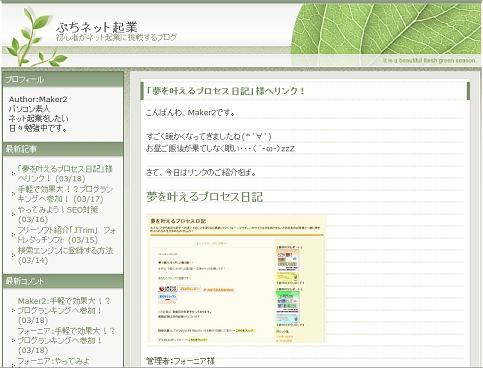Click the line すごく暖かくなってきましたね

[209, 136]
